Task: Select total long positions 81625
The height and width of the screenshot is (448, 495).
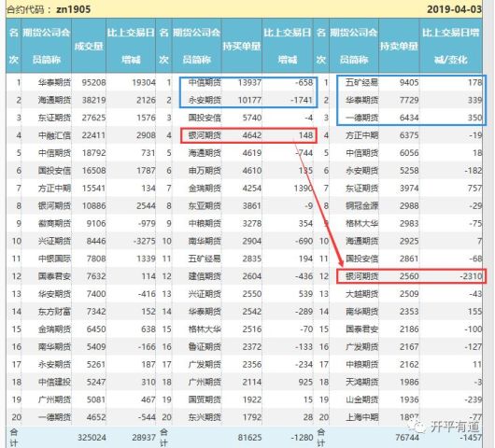Action: tap(249, 438)
